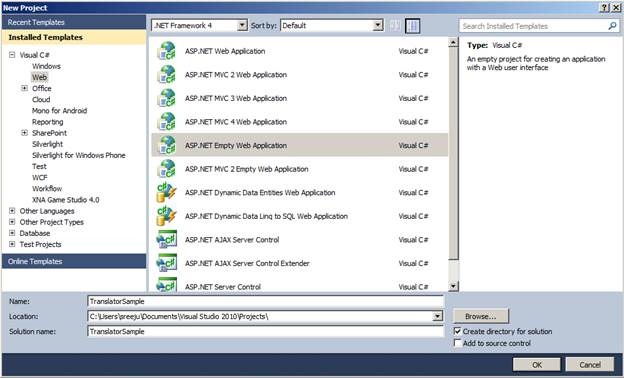The width and height of the screenshot is (624, 378).
Task: Click the search magnifier icon
Action: [612, 26]
